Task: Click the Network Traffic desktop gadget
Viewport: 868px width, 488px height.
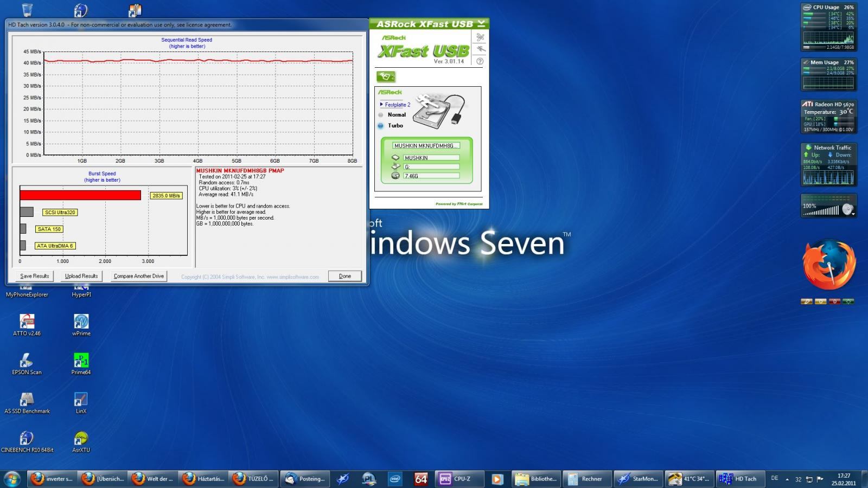Action: tap(828, 165)
